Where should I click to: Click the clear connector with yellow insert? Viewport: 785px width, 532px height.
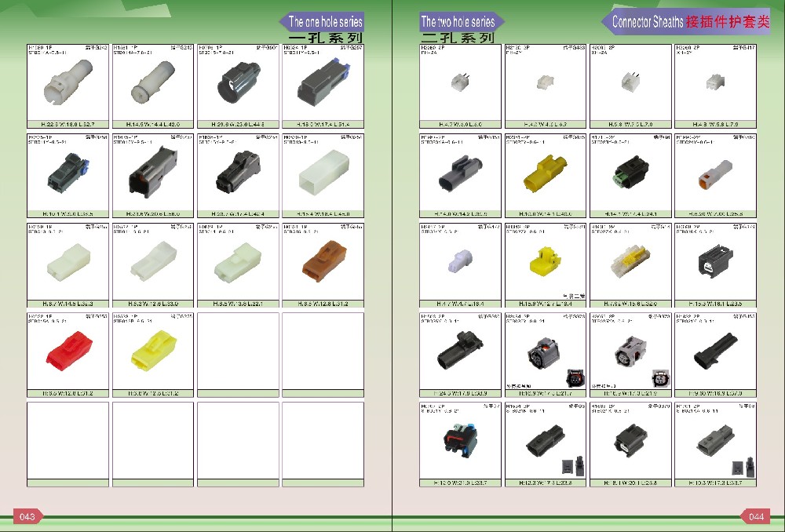[x=630, y=259]
